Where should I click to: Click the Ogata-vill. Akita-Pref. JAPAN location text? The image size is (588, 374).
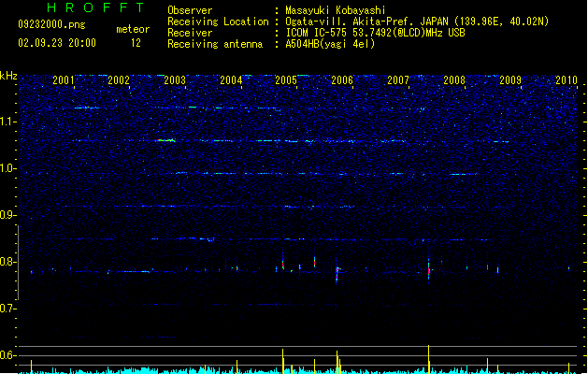click(417, 22)
